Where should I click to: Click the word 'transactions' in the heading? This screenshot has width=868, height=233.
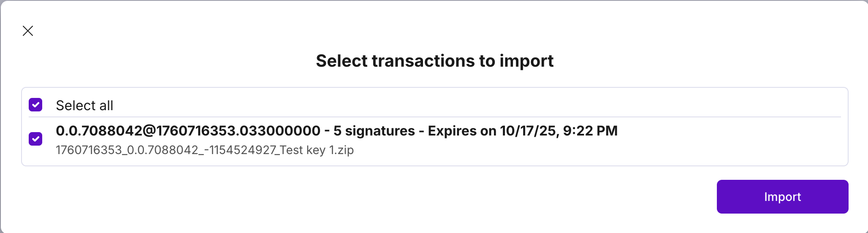pyautogui.click(x=423, y=61)
